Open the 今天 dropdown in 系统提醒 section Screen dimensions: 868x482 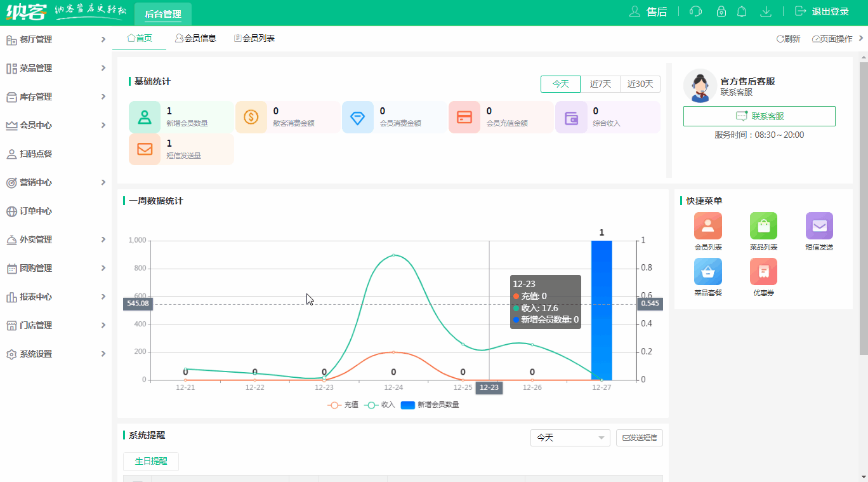569,438
